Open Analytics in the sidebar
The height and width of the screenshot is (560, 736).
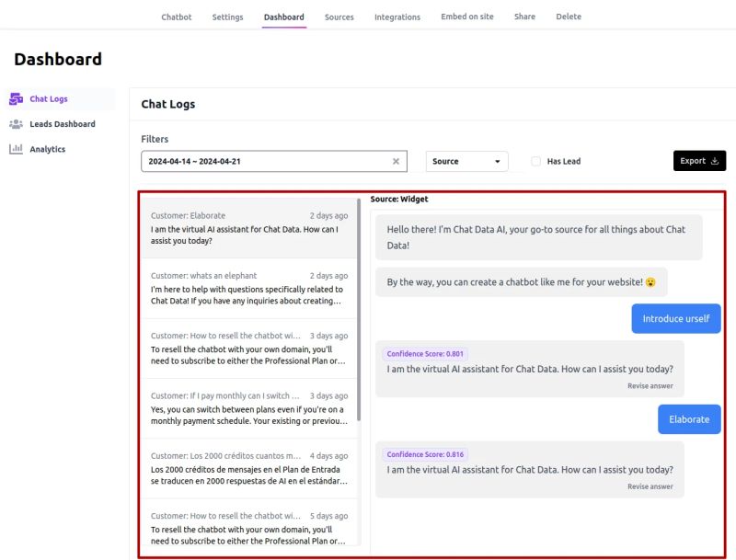(x=61, y=149)
